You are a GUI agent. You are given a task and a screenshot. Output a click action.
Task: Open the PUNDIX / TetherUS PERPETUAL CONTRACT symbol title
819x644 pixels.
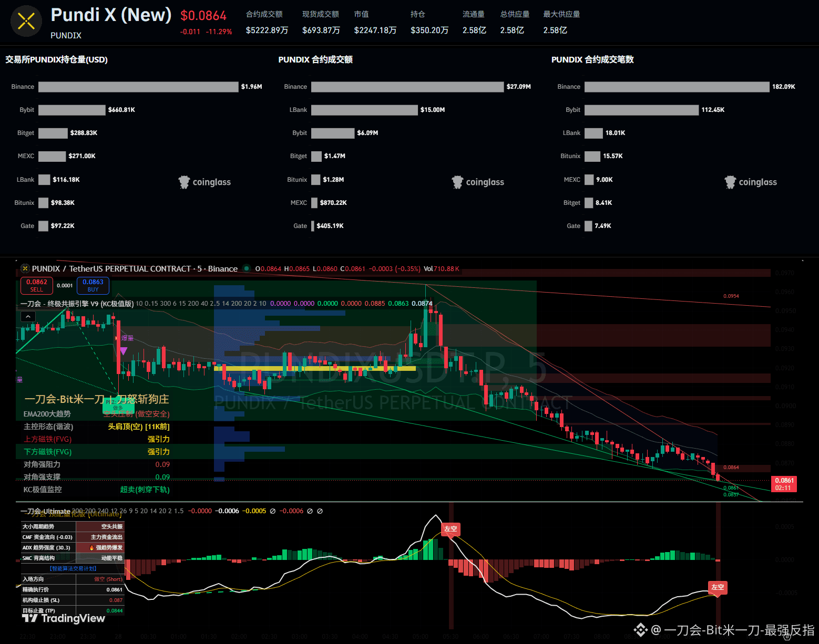135,268
